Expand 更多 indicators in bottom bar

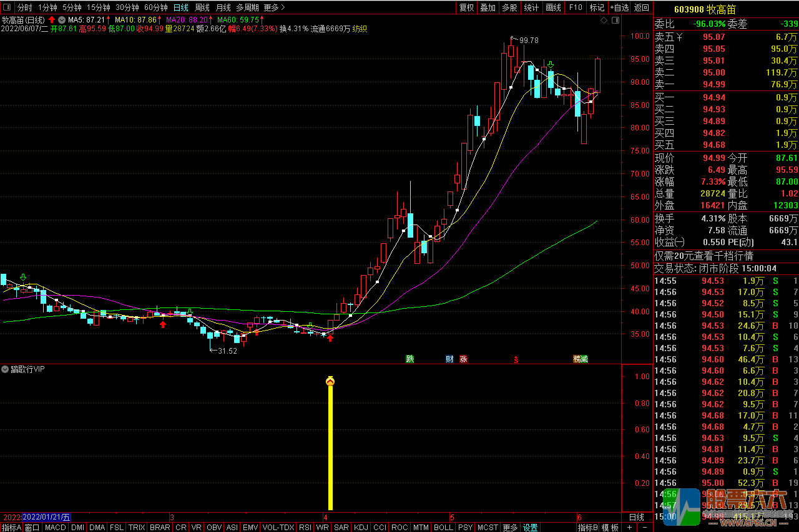coord(510,528)
